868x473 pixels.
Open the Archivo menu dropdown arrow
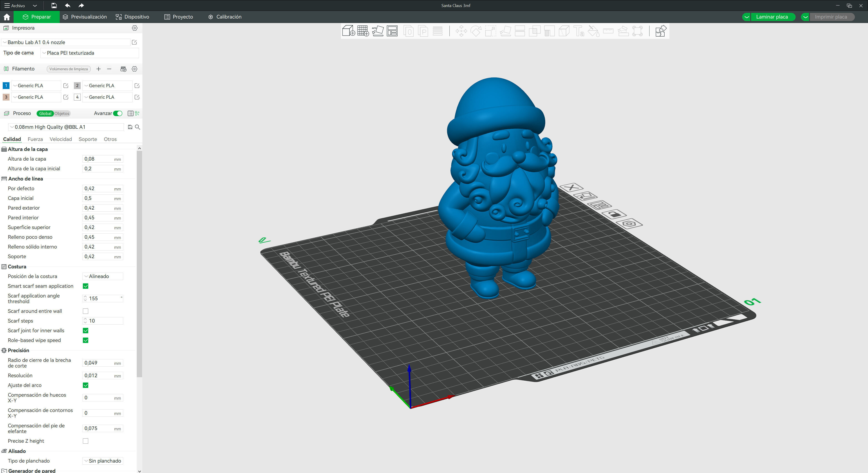click(x=35, y=6)
